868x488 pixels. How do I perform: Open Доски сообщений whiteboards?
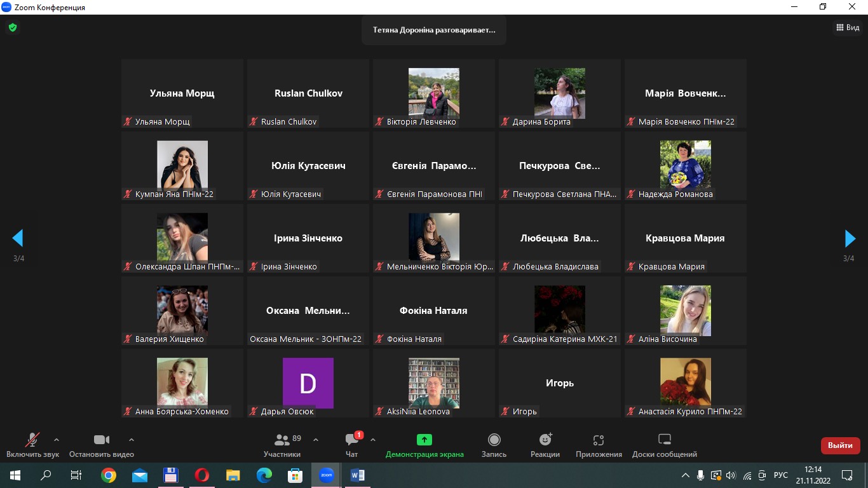(664, 445)
